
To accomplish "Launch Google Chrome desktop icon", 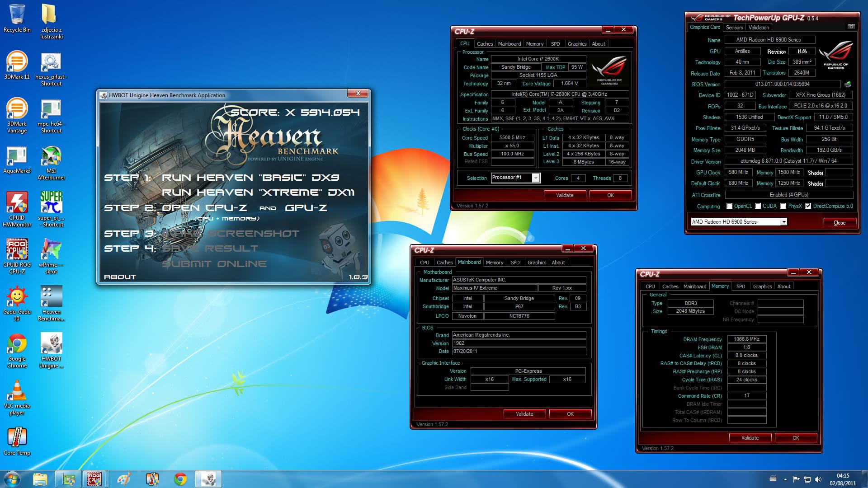I will (17, 350).
